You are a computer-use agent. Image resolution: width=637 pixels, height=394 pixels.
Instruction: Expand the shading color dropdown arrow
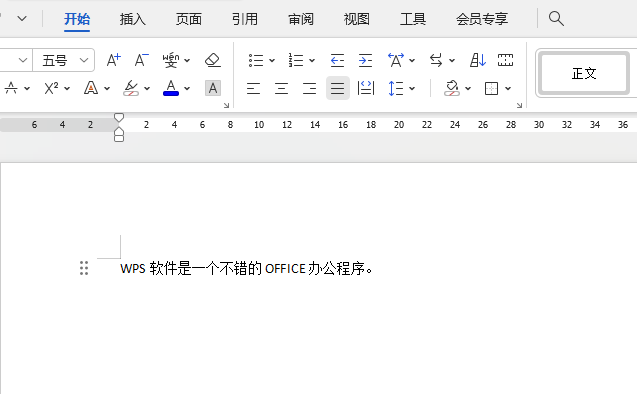[468, 88]
